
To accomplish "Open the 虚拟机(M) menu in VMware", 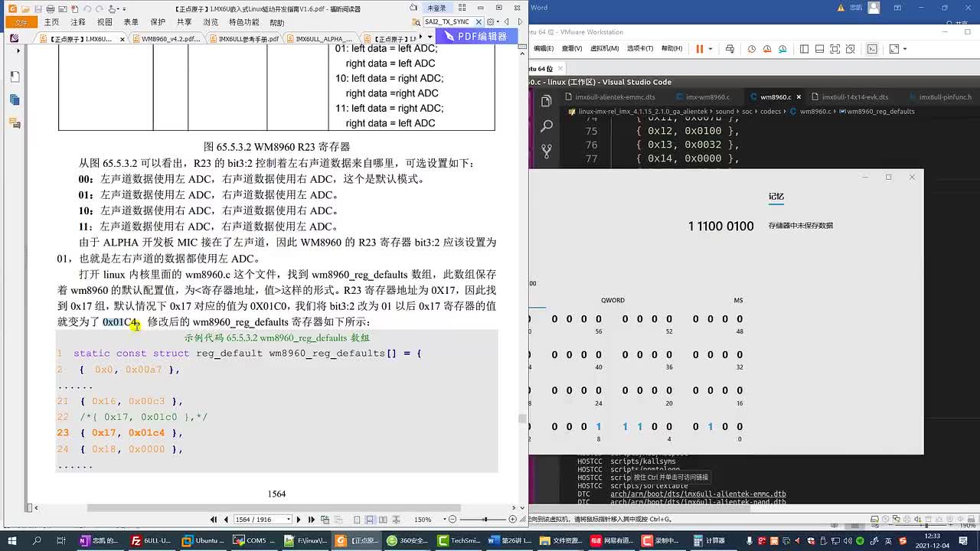I will [605, 48].
